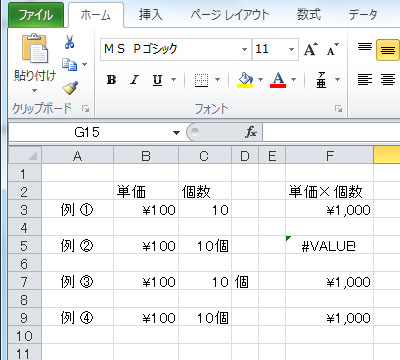Viewport: 400px width, 360px height.
Task: Select ¥100 cell in row 3
Action: tap(146, 210)
